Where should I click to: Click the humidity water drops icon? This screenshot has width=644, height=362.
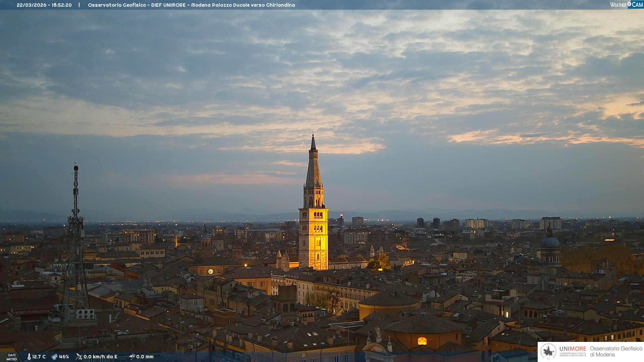(x=54, y=357)
